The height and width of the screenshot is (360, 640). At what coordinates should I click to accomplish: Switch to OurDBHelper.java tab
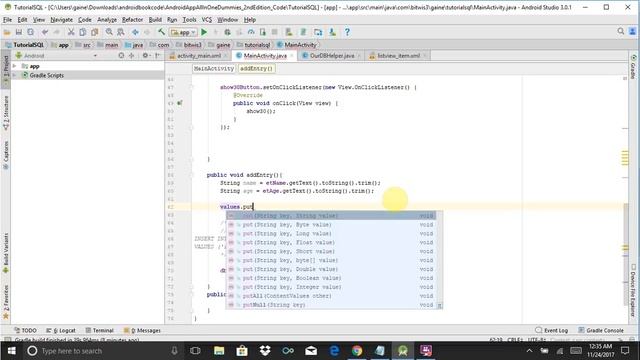[x=332, y=56]
